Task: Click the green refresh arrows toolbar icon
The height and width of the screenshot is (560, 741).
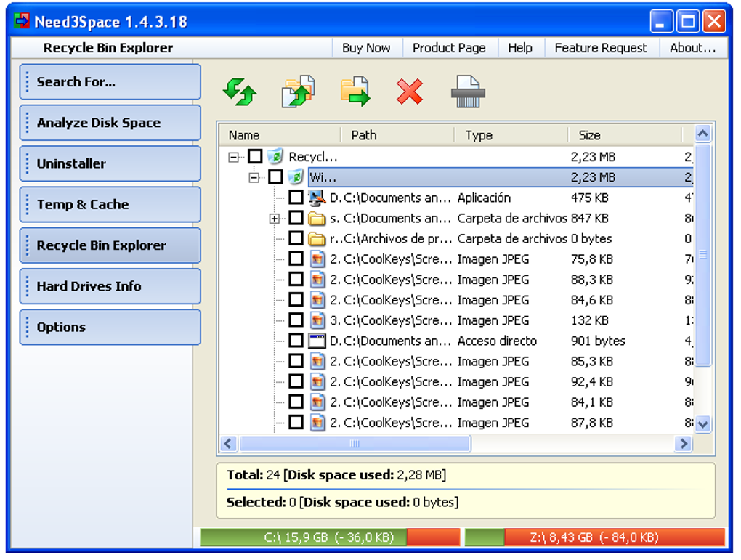Action: pyautogui.click(x=240, y=92)
